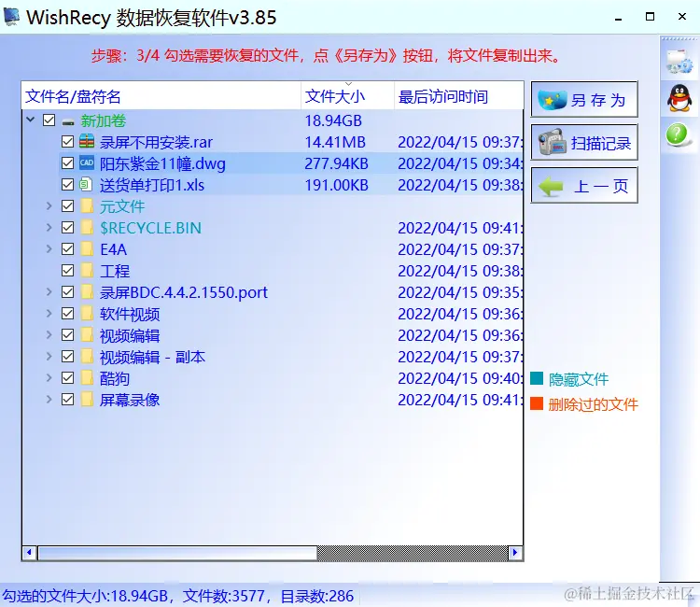Image resolution: width=700 pixels, height=607 pixels.
Task: Click the horizontal scrollbar thumb
Action: click(x=177, y=553)
